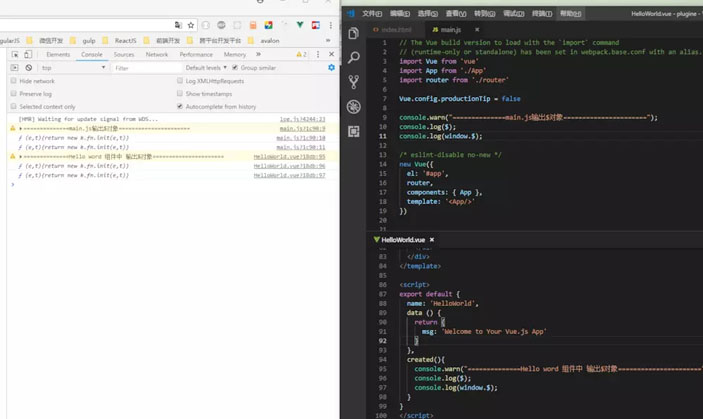This screenshot has width=703, height=419.
Task: Open the Source Control view
Action: pyautogui.click(x=354, y=82)
